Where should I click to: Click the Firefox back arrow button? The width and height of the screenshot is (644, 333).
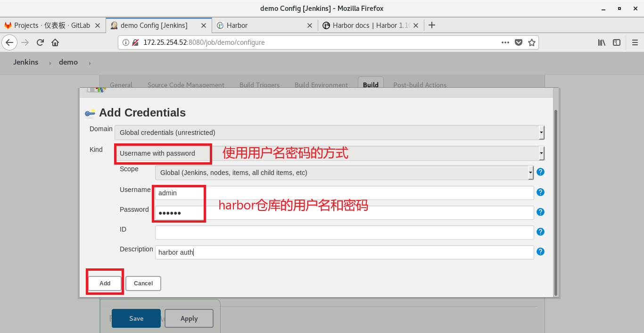coord(9,42)
